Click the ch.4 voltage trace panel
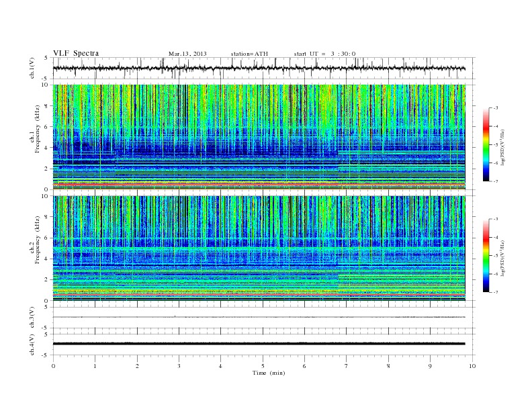 [264, 345]
